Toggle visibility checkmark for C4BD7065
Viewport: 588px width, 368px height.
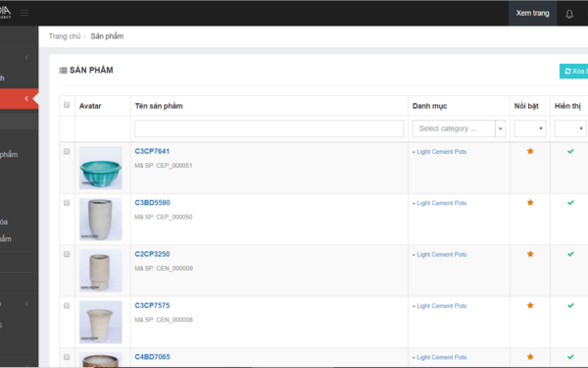coord(570,357)
